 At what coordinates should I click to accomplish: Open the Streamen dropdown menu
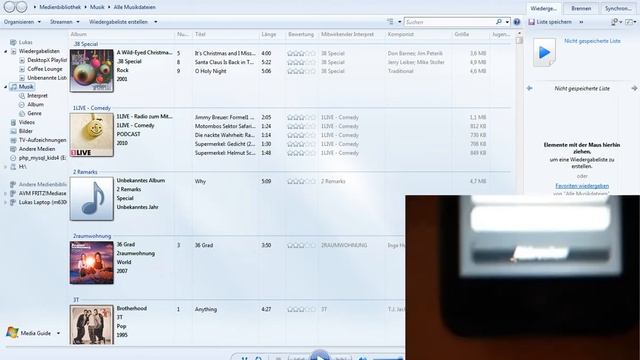(64, 22)
